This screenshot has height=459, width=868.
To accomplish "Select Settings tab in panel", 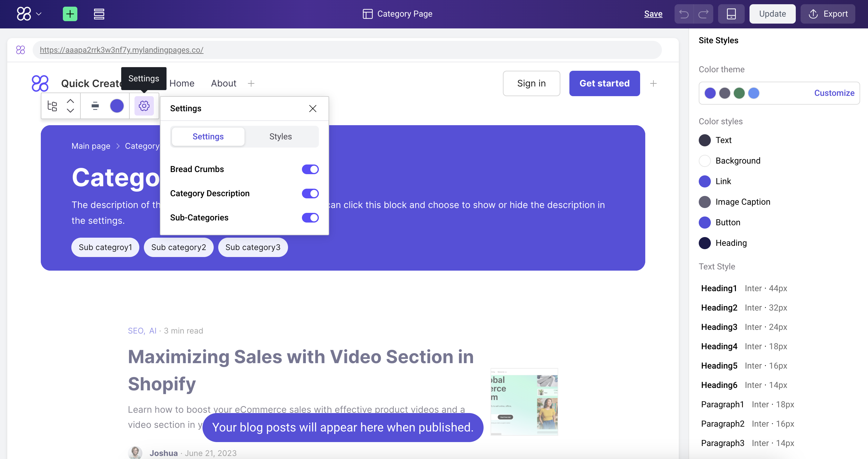I will [x=208, y=136].
